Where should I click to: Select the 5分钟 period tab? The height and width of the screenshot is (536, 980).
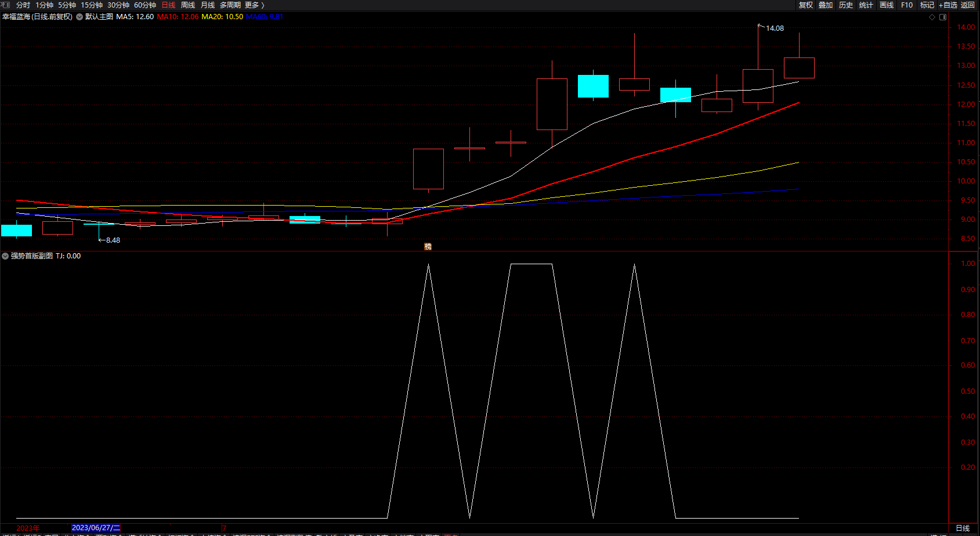tap(67, 5)
